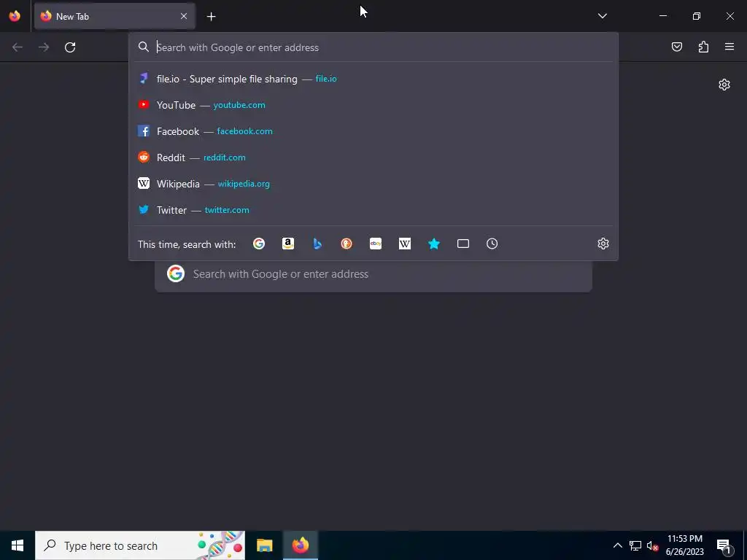
Task: Search this time with DuckDuckGo
Action: [x=347, y=244]
